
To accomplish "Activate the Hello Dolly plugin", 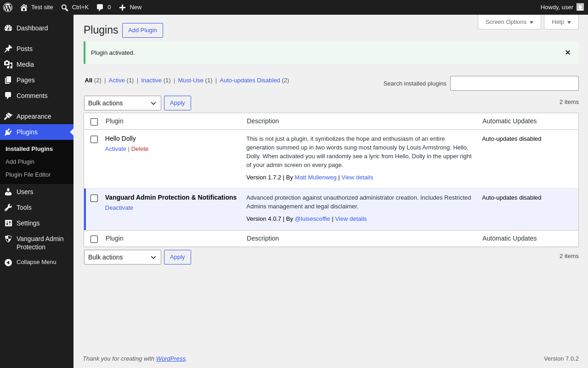I will pyautogui.click(x=116, y=149).
